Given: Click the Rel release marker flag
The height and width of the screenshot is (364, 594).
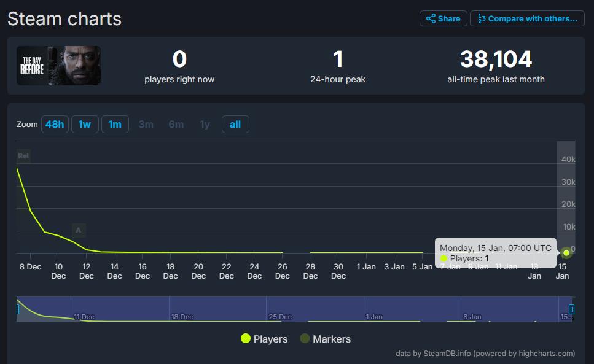Looking at the screenshot, I should [23, 156].
